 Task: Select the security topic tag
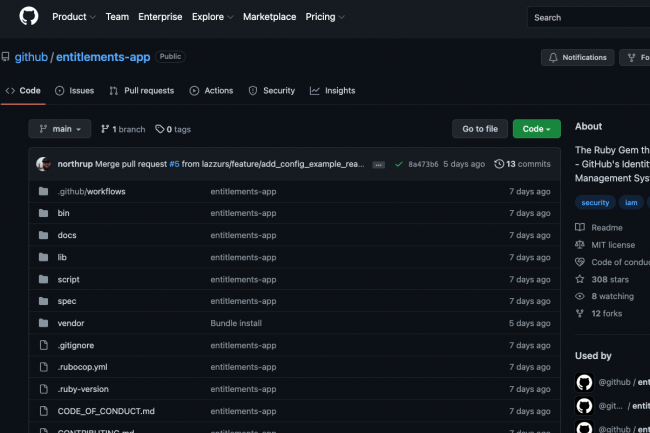click(x=595, y=203)
